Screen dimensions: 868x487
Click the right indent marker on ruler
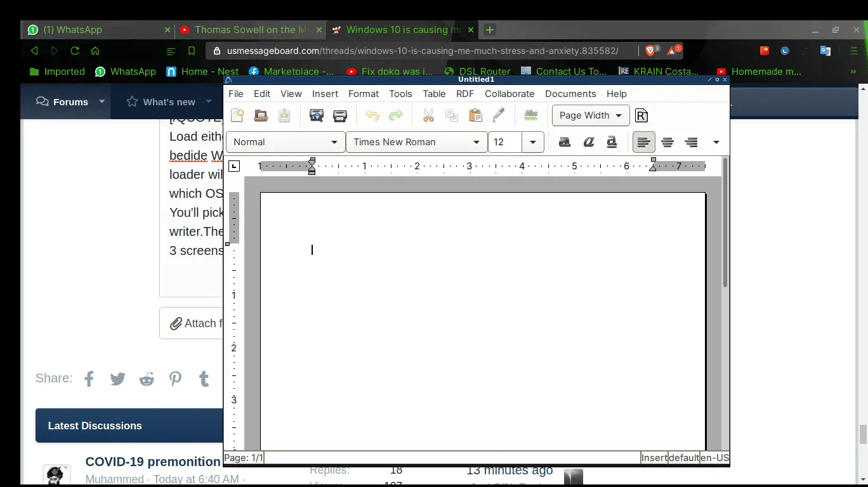653,166
